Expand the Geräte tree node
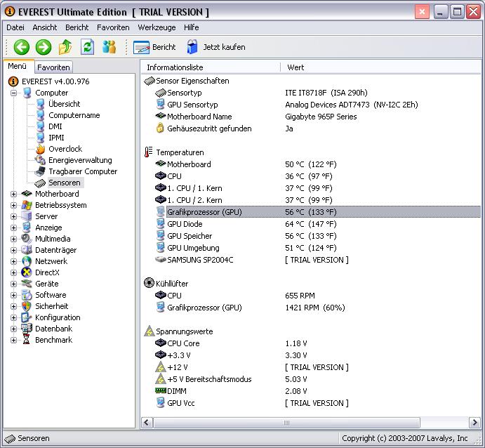Screen dimensions: 485x448 pos(13,284)
